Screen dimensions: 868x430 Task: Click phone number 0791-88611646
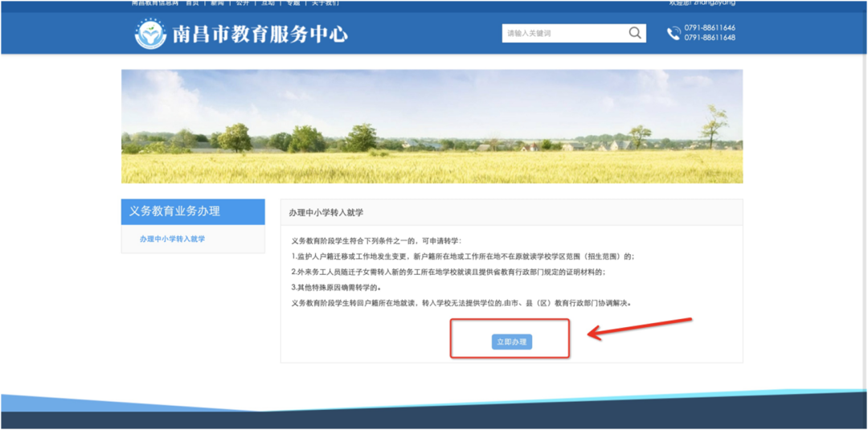coord(710,27)
